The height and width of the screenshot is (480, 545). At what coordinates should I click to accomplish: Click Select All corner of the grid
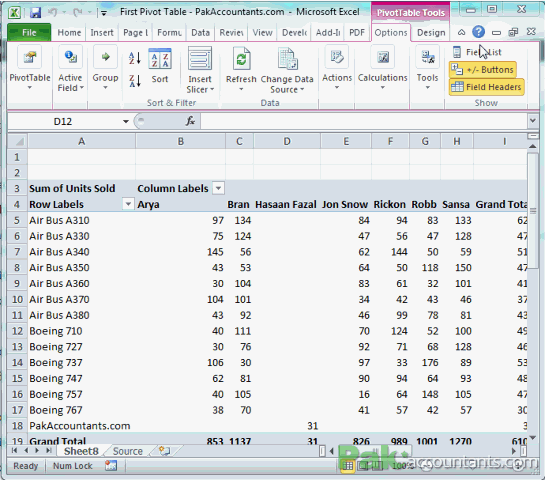point(17,141)
